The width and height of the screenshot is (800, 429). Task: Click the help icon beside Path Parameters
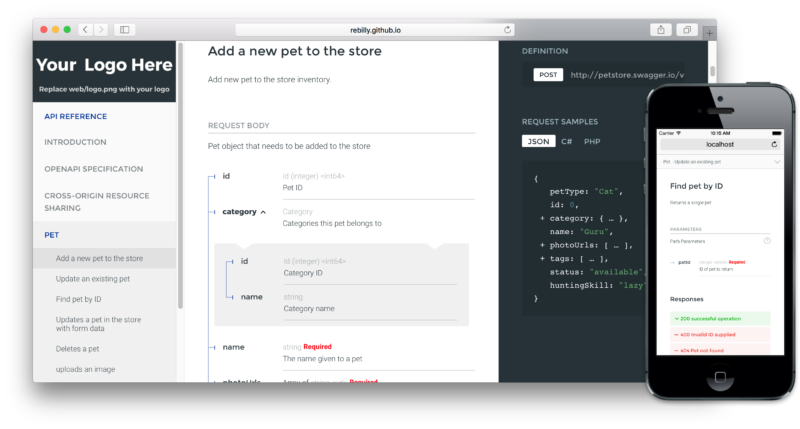[x=767, y=240]
